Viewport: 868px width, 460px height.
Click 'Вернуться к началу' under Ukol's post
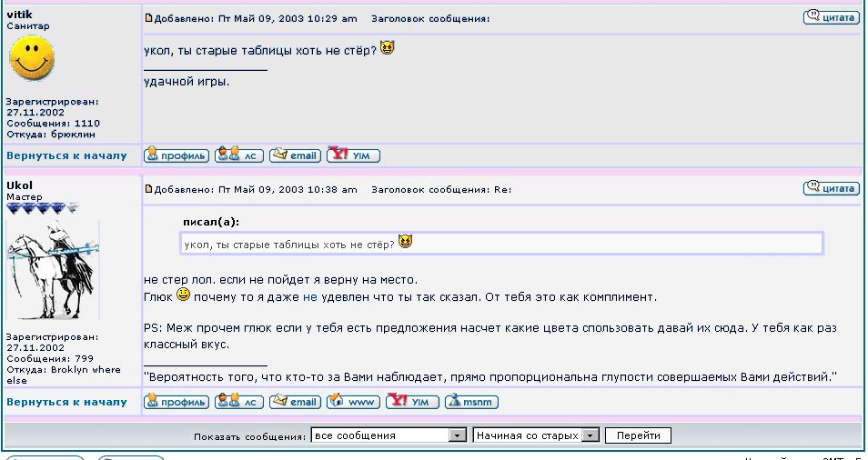[x=66, y=401]
